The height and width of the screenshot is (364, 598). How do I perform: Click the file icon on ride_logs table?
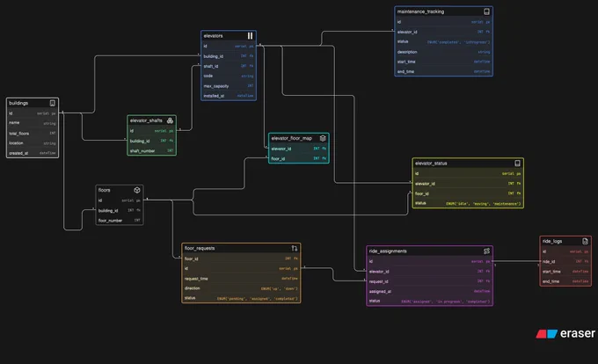coord(585,241)
